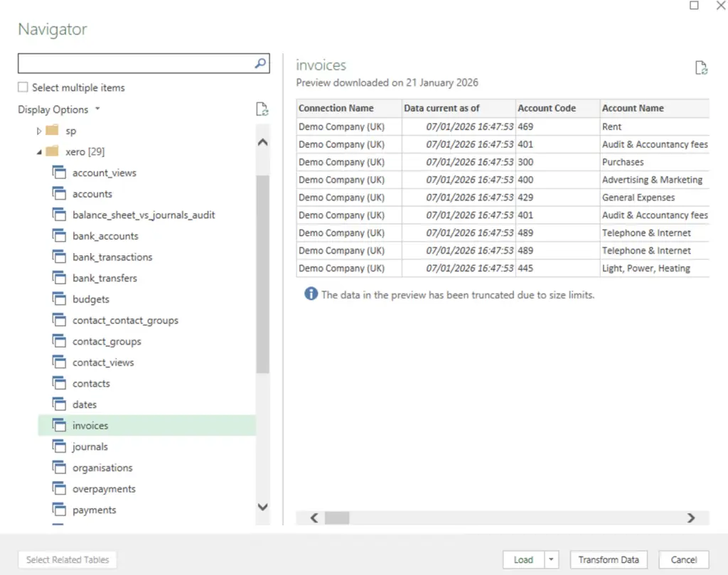728x575 pixels.
Task: Open the Load button dropdown arrow
Action: (x=552, y=559)
